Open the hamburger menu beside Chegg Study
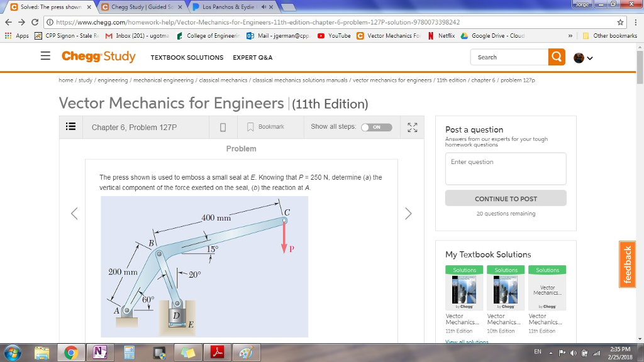This screenshot has height=362, width=644. [45, 56]
